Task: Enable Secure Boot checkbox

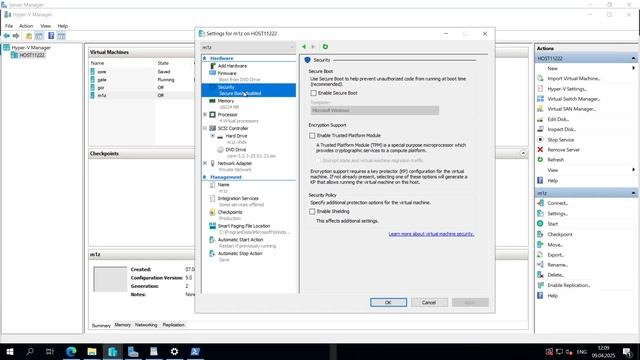Action: click(x=313, y=93)
